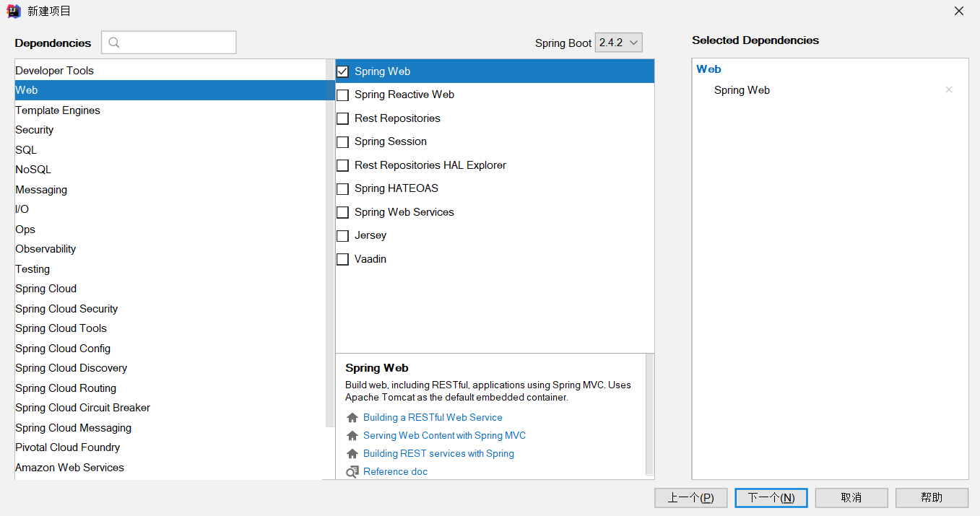Select the Template Engines category
Image resolution: width=980 pixels, height=516 pixels.
click(58, 110)
